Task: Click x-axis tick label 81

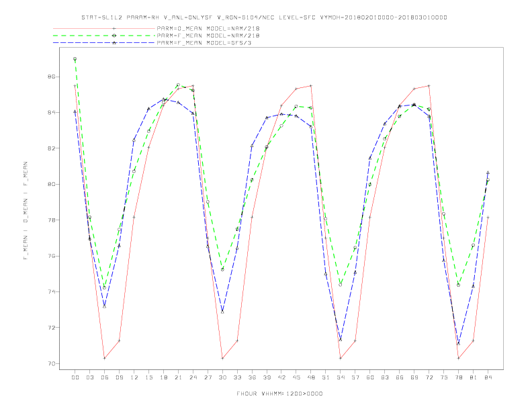Action: (x=474, y=377)
